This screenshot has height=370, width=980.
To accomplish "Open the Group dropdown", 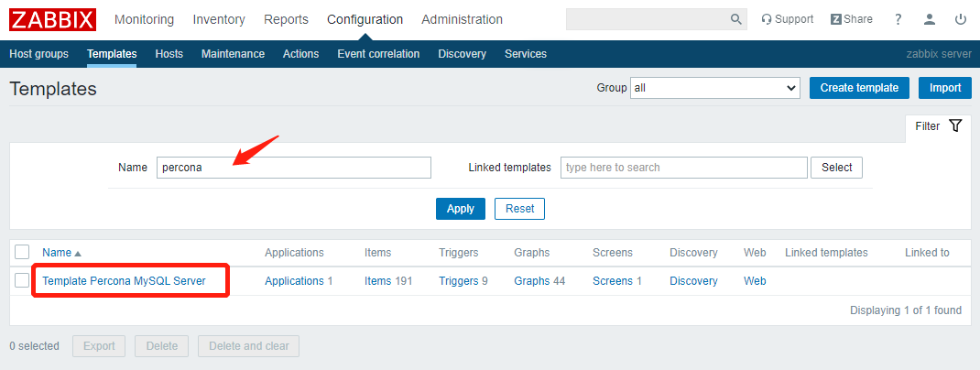I will (715, 88).
